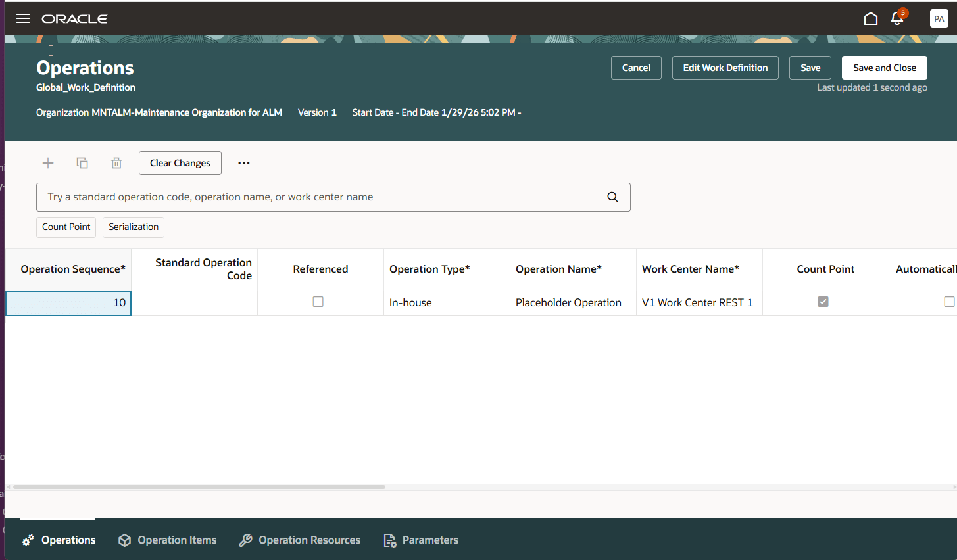Switch to the Operation Items tab
This screenshot has width=957, height=560.
167,540
